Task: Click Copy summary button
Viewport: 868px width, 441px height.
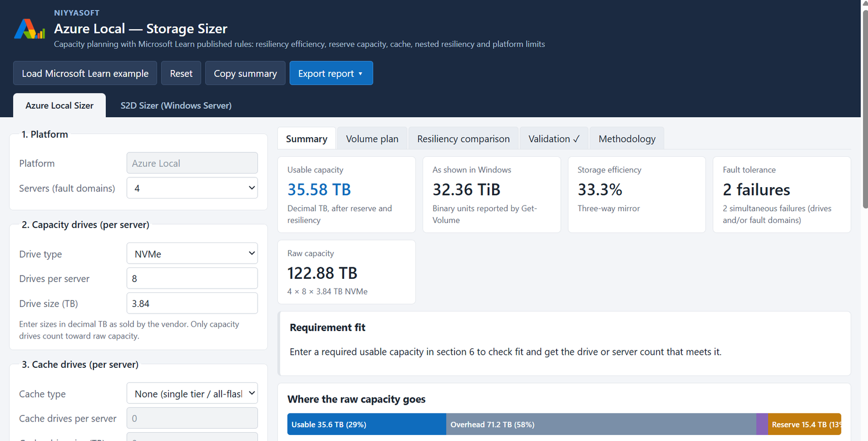Action: tap(245, 73)
